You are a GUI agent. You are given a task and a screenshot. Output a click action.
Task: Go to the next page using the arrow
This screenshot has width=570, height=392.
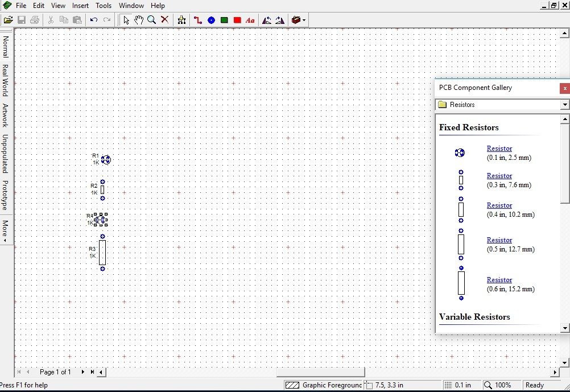pos(83,372)
